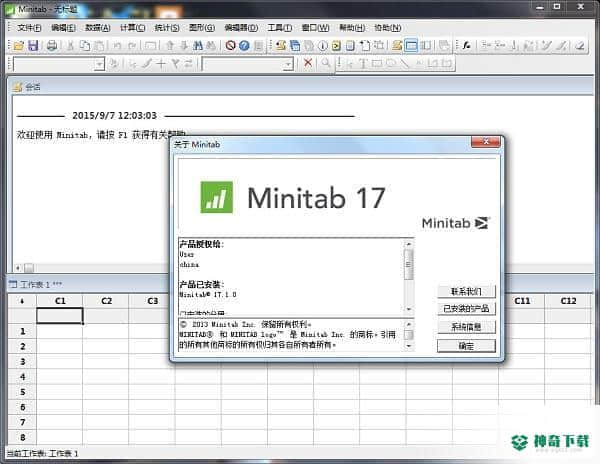Screen dimensions: 600x464
Task: Click the C1 column name cell
Action: pyautogui.click(x=60, y=316)
